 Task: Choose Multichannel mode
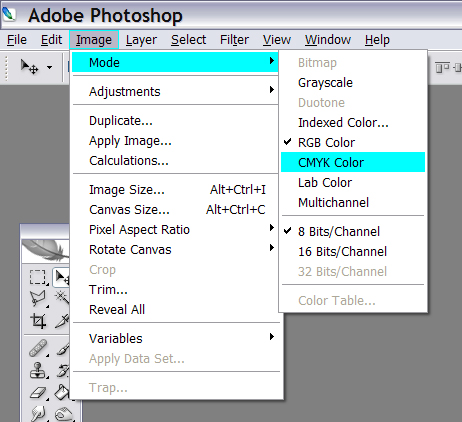[x=353, y=202]
